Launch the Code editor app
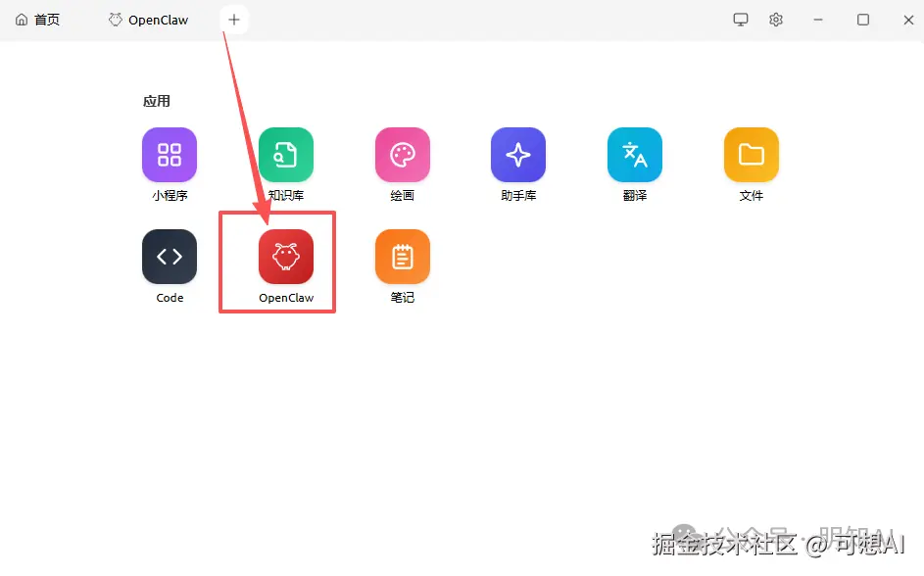924x576 pixels. (169, 257)
